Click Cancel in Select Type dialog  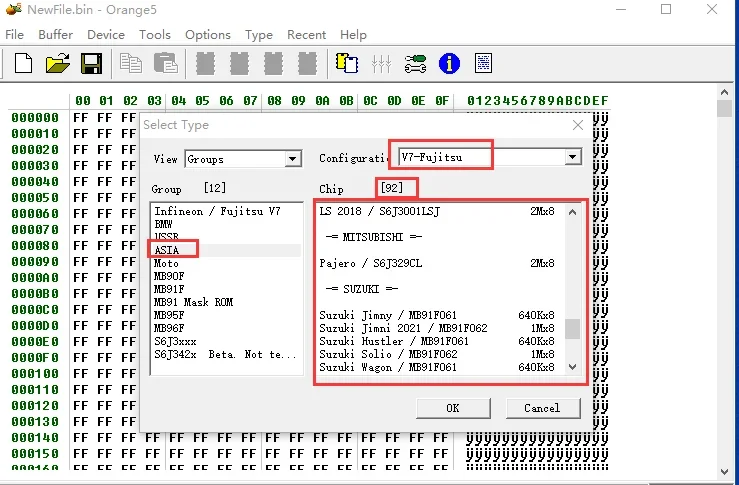point(542,408)
